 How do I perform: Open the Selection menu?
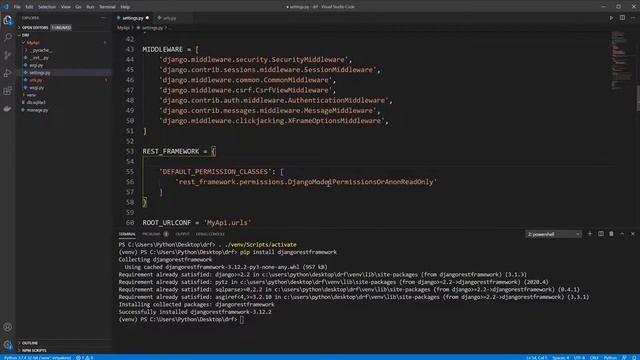47,7
